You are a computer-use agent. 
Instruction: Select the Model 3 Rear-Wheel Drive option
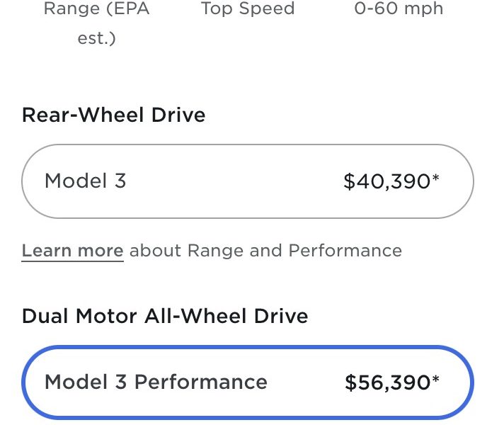pos(248,181)
